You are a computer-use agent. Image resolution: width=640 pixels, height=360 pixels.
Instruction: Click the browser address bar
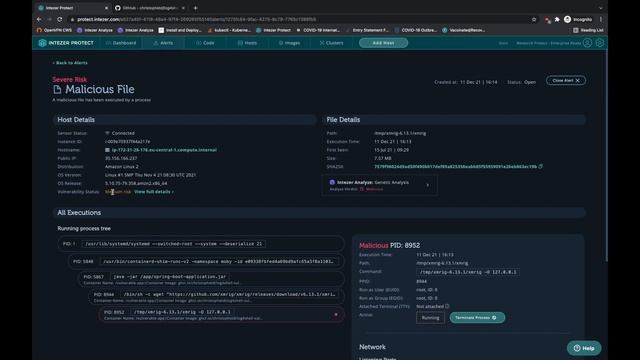click(x=302, y=19)
